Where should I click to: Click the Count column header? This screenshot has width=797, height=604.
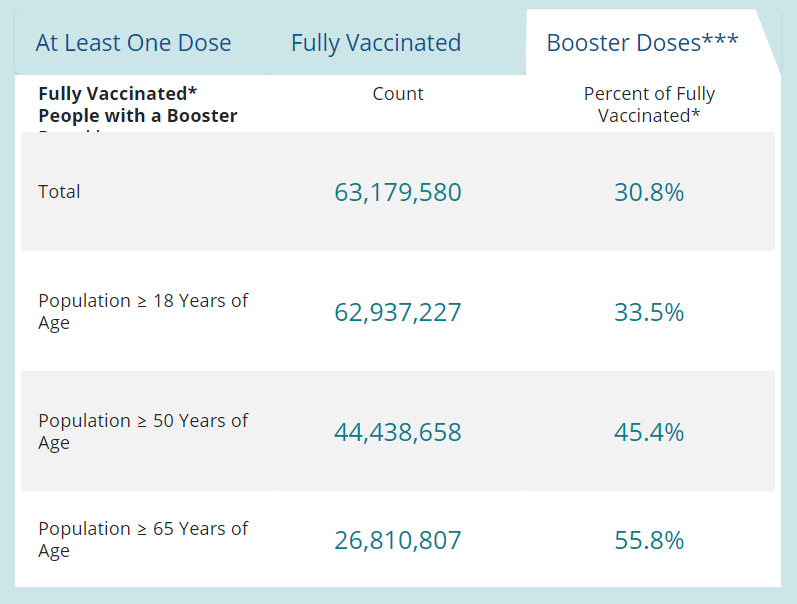398,94
